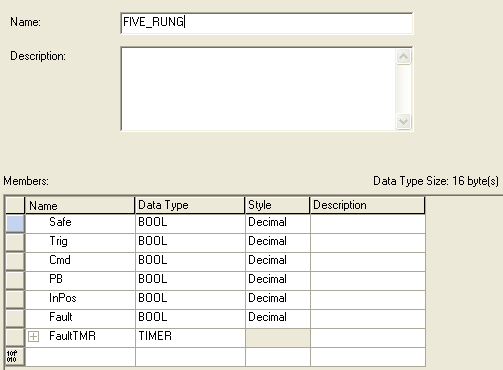
Task: Click BOOL data type of Cmd
Action: 153,260
